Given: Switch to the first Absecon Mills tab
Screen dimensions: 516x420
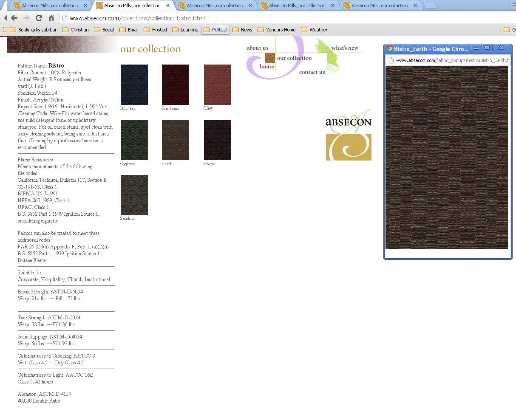Looking at the screenshot, I should pos(50,6).
